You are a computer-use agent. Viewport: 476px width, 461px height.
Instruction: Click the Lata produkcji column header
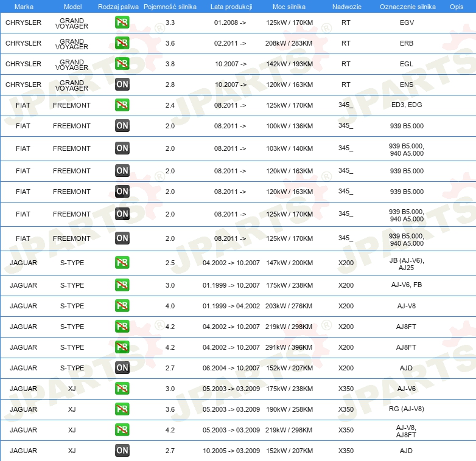(x=231, y=7)
